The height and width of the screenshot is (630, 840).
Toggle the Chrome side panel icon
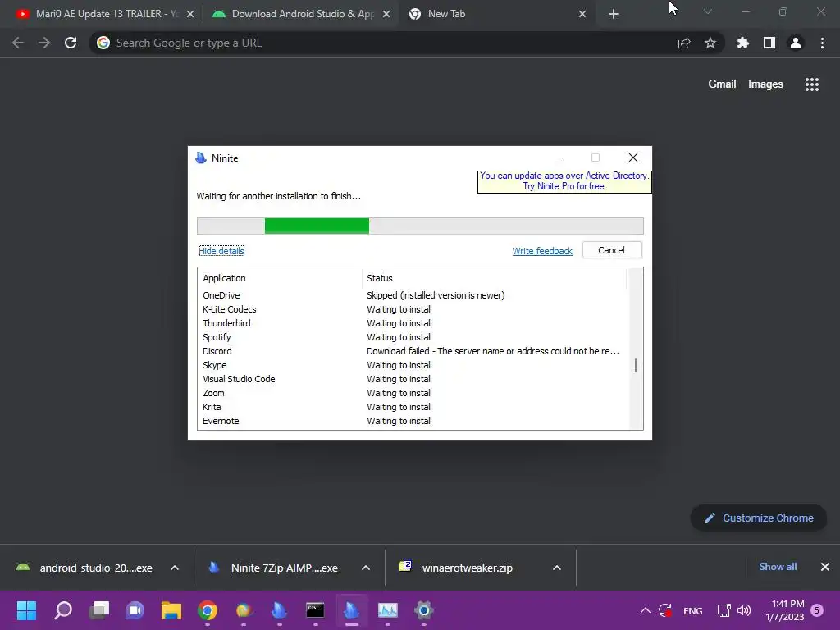tap(769, 43)
